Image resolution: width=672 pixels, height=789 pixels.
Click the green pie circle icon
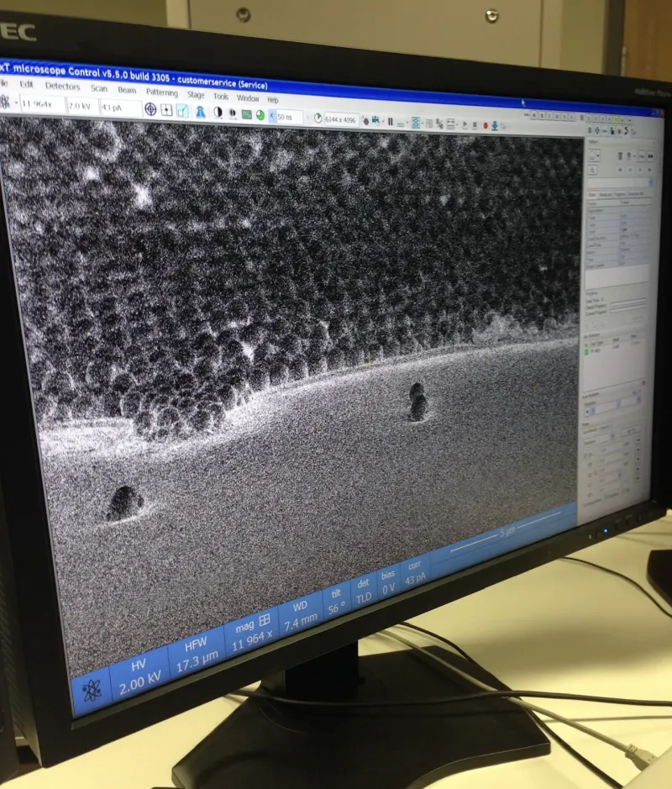click(260, 115)
